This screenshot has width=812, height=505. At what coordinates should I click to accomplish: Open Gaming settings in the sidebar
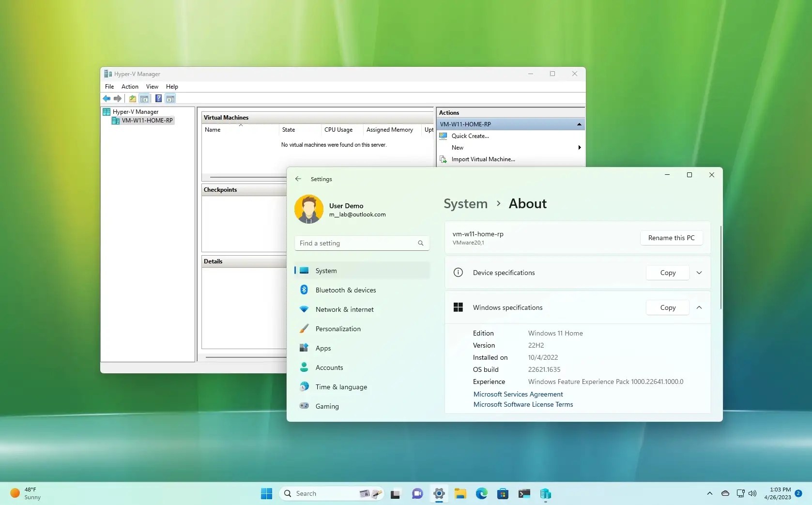point(327,406)
